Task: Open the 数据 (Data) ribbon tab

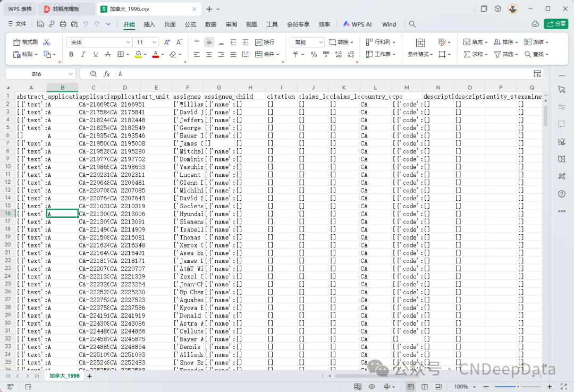Action: 210,24
